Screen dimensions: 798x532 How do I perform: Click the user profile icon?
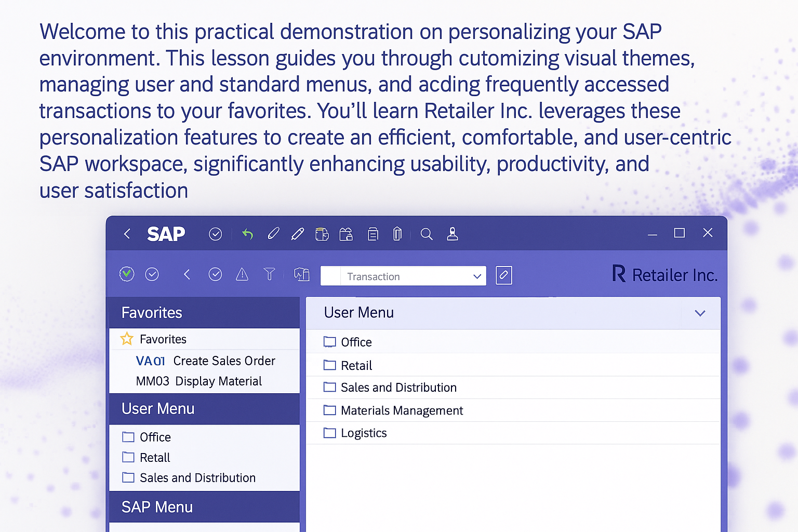[x=453, y=234]
